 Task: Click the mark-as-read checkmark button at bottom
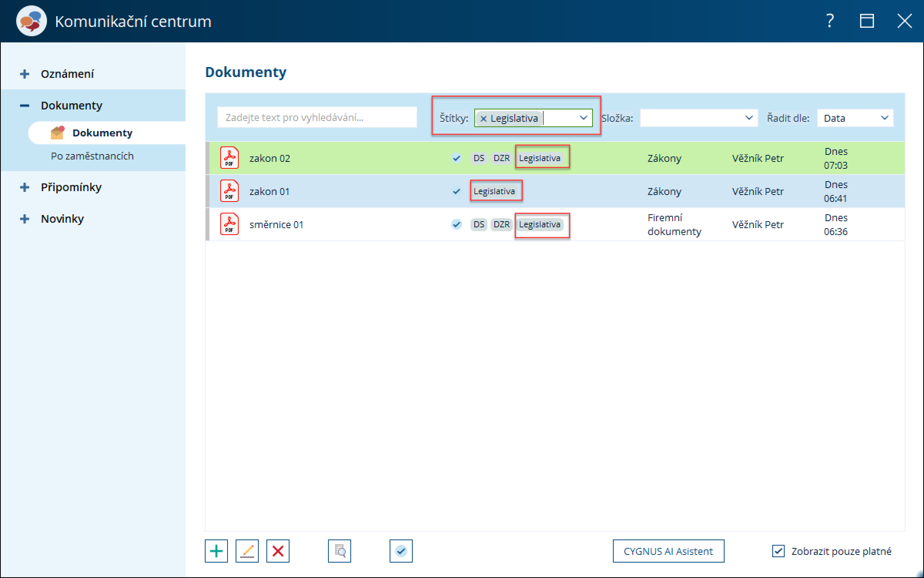click(x=401, y=551)
